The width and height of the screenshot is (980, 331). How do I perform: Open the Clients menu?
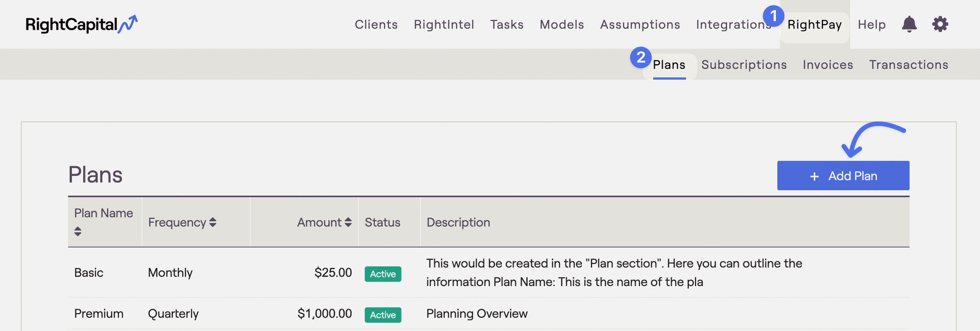coord(376,24)
